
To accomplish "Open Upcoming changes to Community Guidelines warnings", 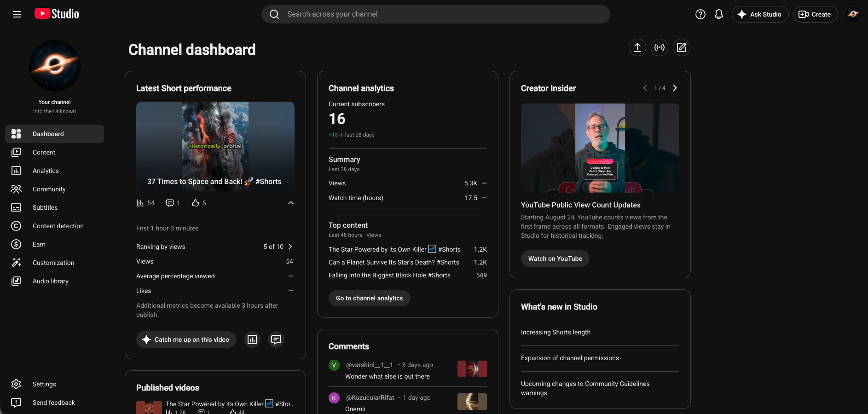I will [585, 388].
